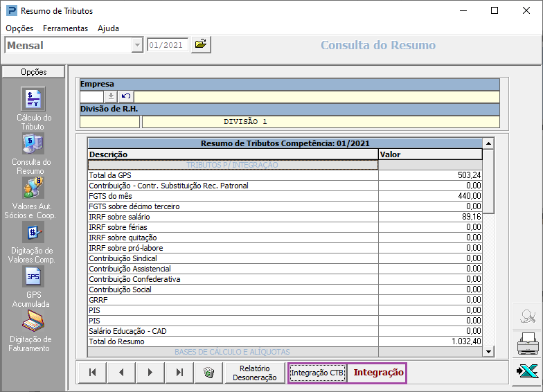
Task: Click the recycle bin delete button
Action: 208,373
